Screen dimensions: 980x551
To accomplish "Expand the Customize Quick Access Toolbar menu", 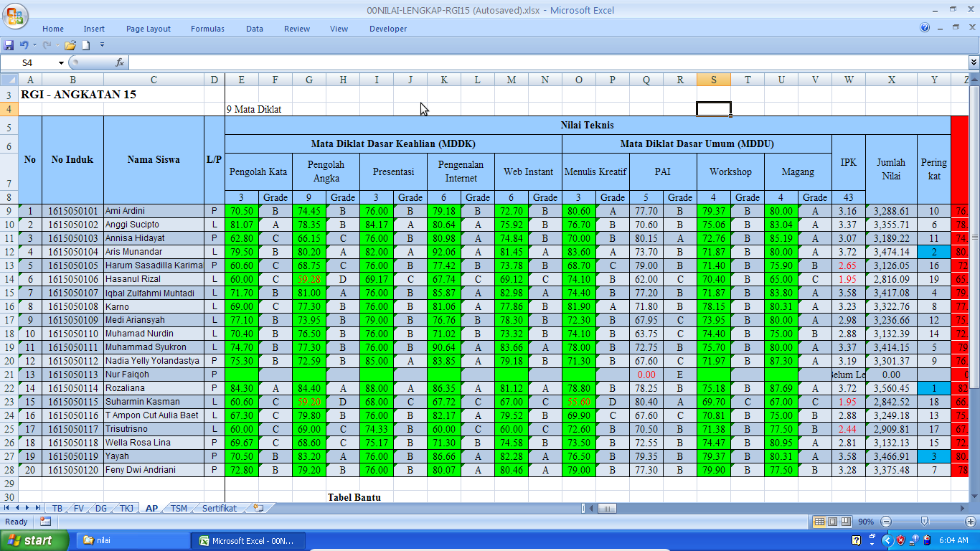I will click(102, 45).
